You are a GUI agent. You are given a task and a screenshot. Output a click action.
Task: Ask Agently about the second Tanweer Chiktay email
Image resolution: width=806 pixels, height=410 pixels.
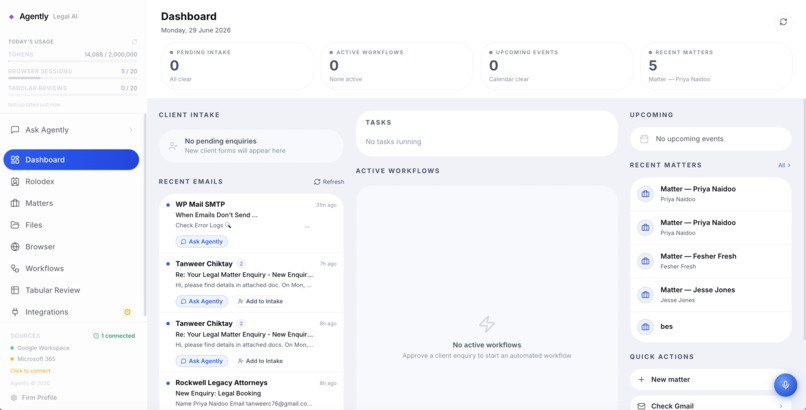pyautogui.click(x=202, y=361)
